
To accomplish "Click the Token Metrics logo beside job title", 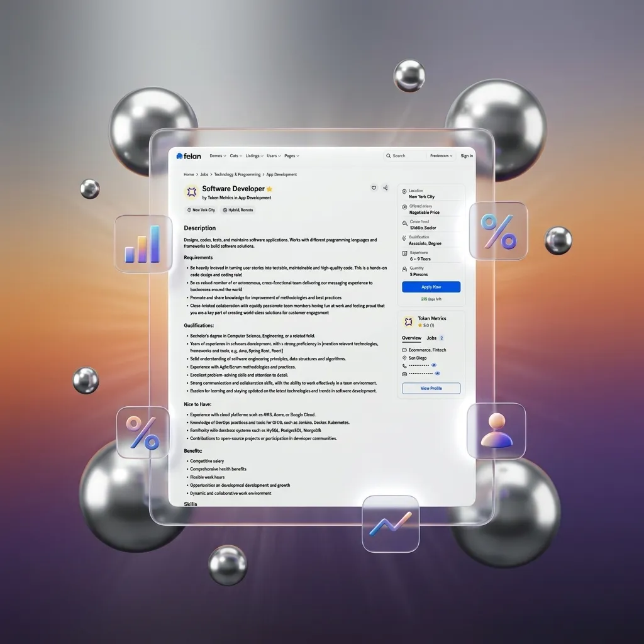I will point(191,192).
